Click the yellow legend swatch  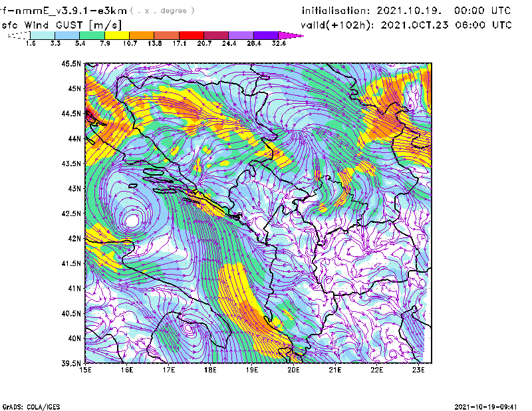pos(117,35)
